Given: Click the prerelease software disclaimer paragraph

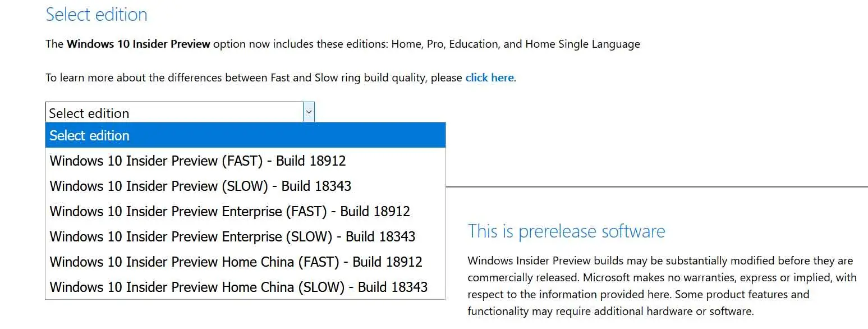Looking at the screenshot, I should [661, 286].
